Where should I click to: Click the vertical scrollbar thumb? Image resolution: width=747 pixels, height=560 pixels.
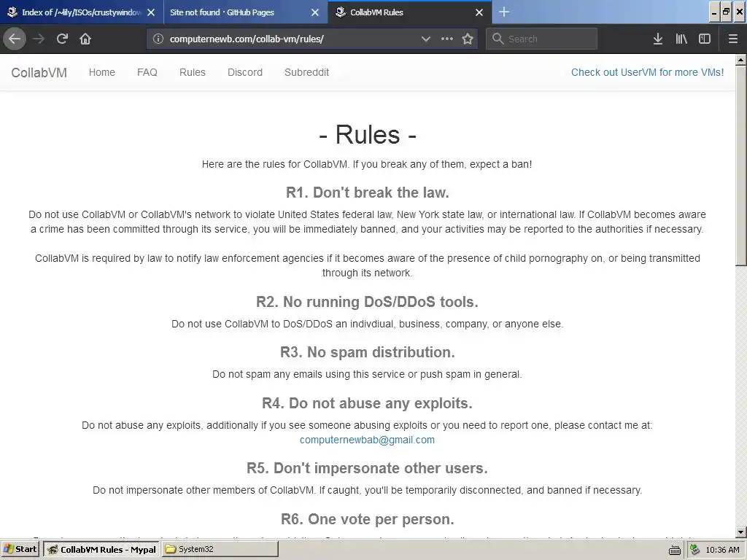(x=741, y=166)
